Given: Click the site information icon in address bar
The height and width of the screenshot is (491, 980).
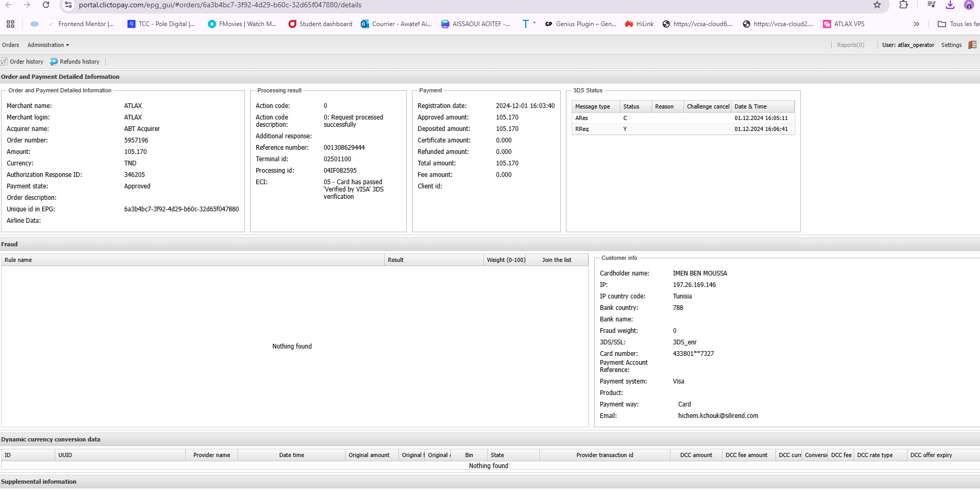Looking at the screenshot, I should tap(68, 5).
